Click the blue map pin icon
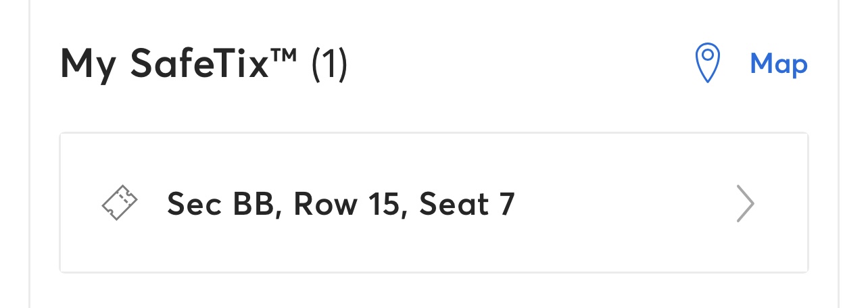Viewport: 868px width, 308px height. click(708, 63)
